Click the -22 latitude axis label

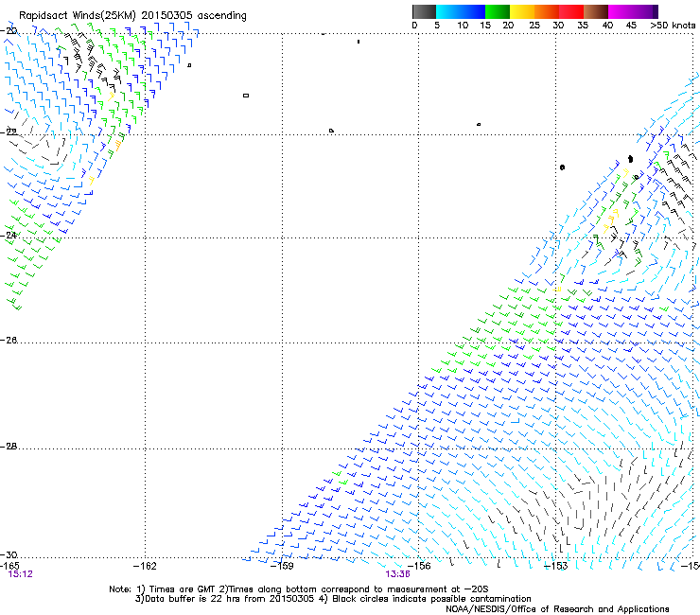(x=9, y=132)
